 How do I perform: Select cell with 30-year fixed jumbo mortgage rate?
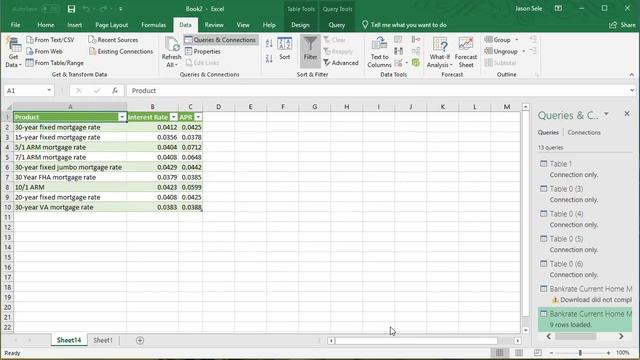(x=70, y=167)
